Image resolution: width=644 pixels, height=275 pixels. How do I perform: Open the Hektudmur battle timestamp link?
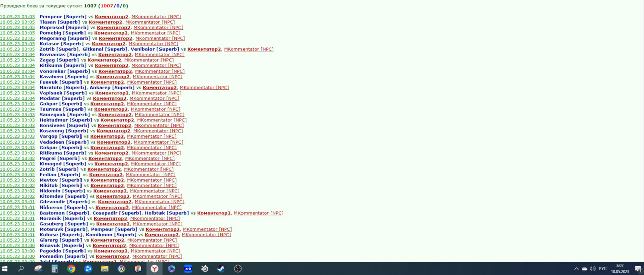(18, 120)
